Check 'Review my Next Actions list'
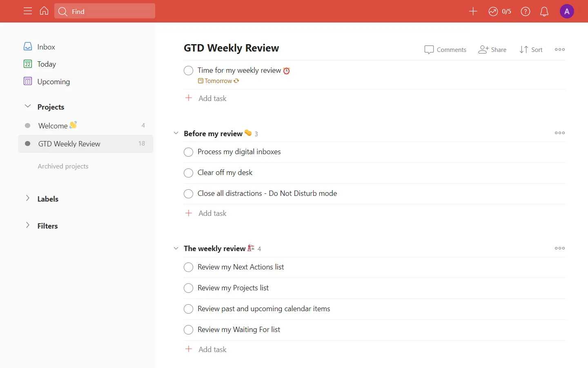 188,267
